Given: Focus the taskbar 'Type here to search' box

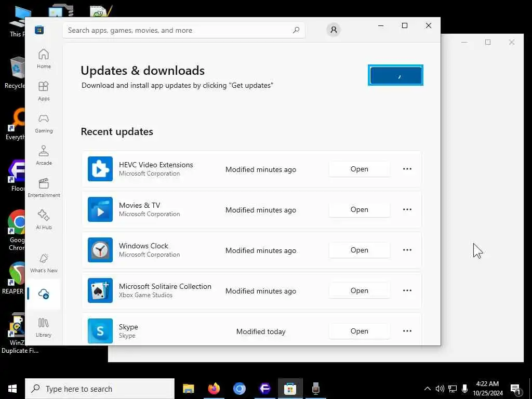Looking at the screenshot, I should coord(100,389).
